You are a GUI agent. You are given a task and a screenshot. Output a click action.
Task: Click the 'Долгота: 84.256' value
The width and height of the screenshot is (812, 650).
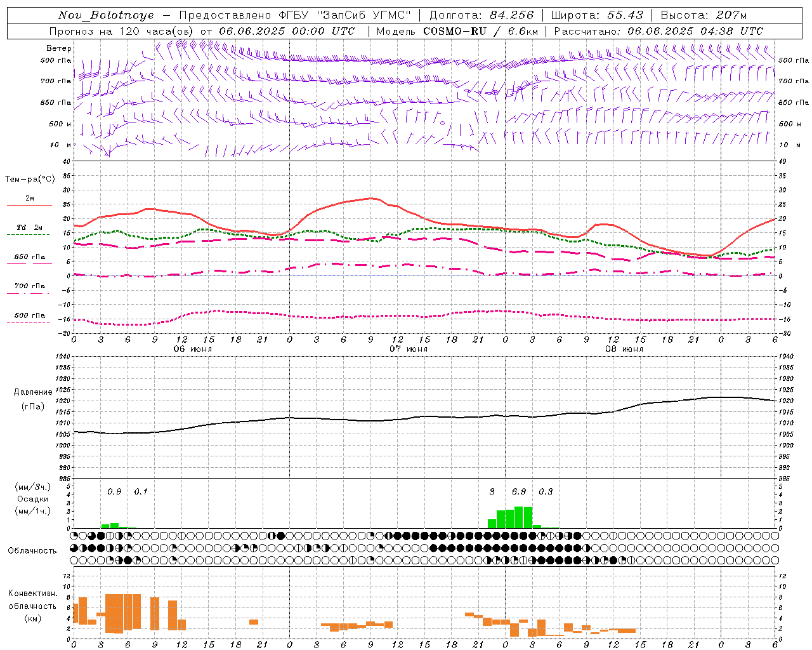pos(481,15)
